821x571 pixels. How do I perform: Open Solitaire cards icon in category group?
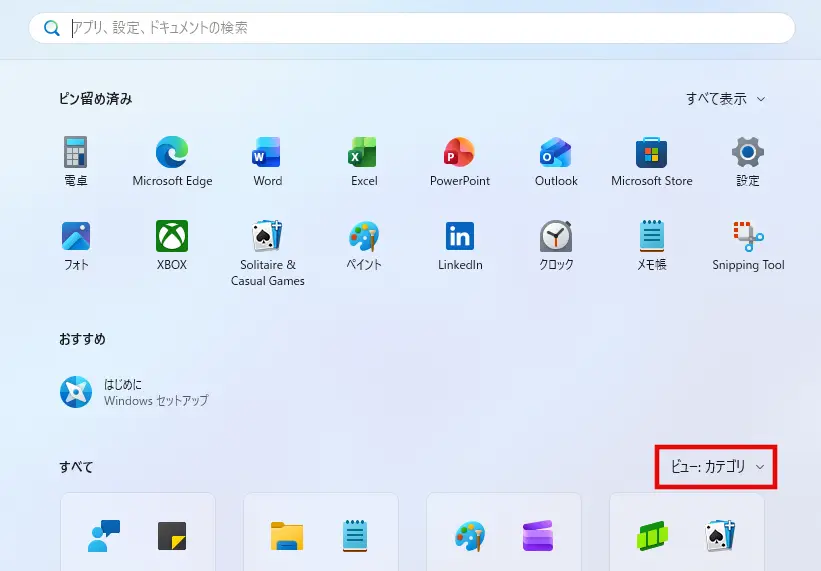(720, 536)
